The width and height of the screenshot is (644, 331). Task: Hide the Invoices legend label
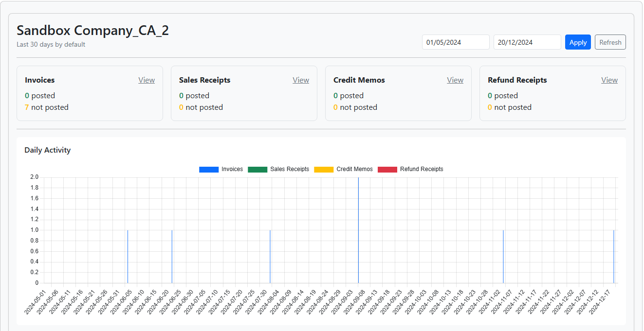[232, 169]
